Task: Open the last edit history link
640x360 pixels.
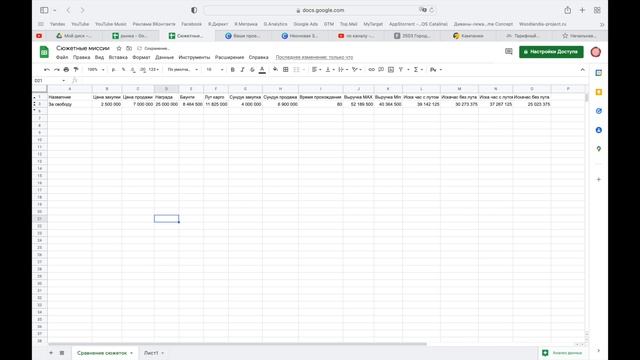Action: (314, 58)
